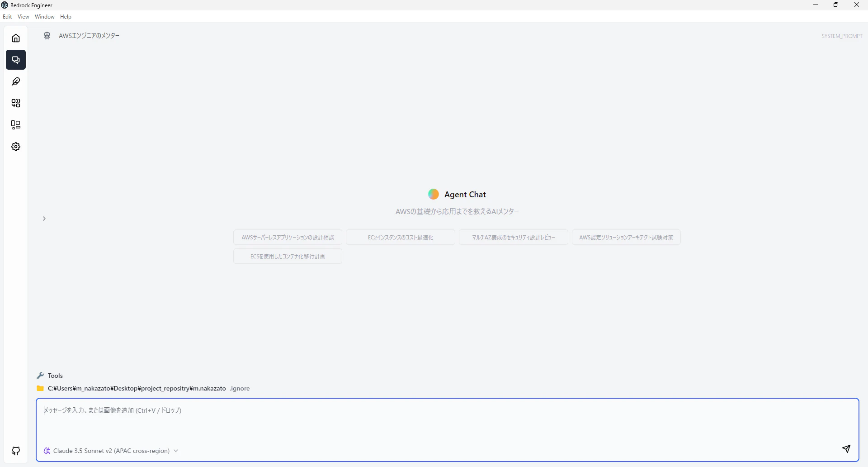The image size is (868, 467).
Task: Click the Claude model icon in input box
Action: [47, 451]
